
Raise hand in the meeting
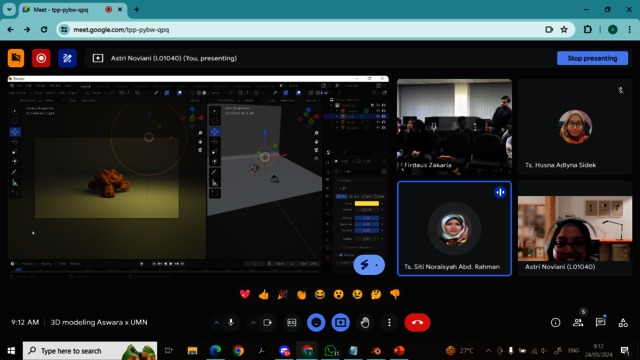(x=365, y=322)
